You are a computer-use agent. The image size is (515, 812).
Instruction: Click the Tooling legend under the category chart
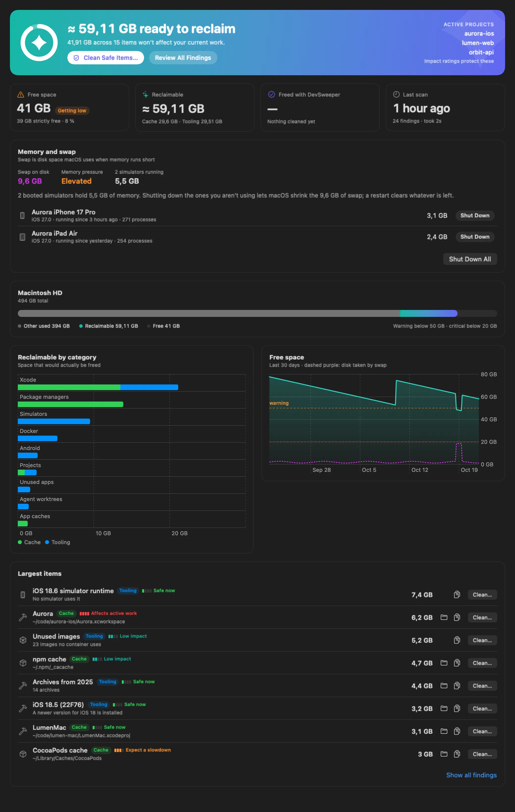(x=58, y=542)
